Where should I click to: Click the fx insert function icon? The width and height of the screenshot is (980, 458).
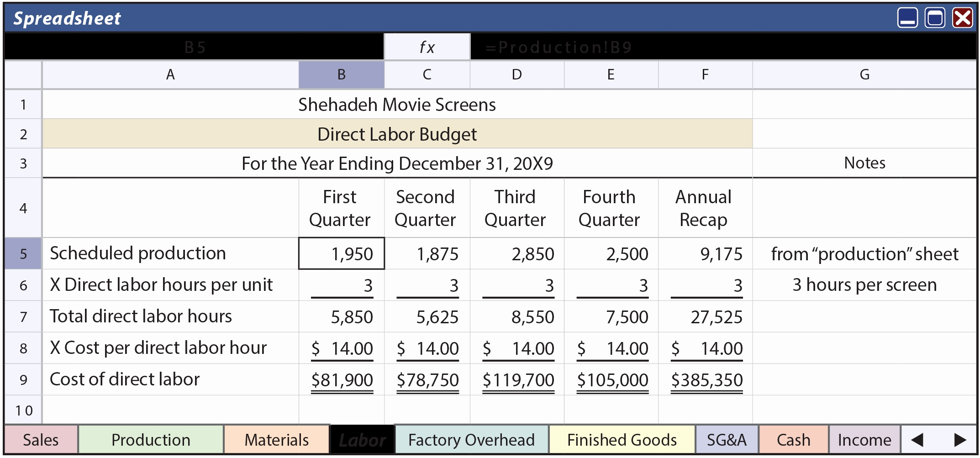(x=427, y=46)
